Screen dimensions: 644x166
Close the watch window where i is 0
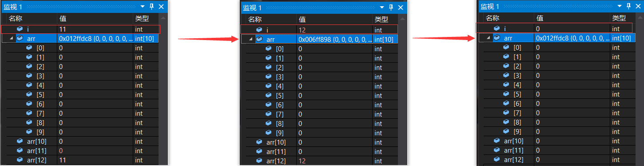[638, 6]
